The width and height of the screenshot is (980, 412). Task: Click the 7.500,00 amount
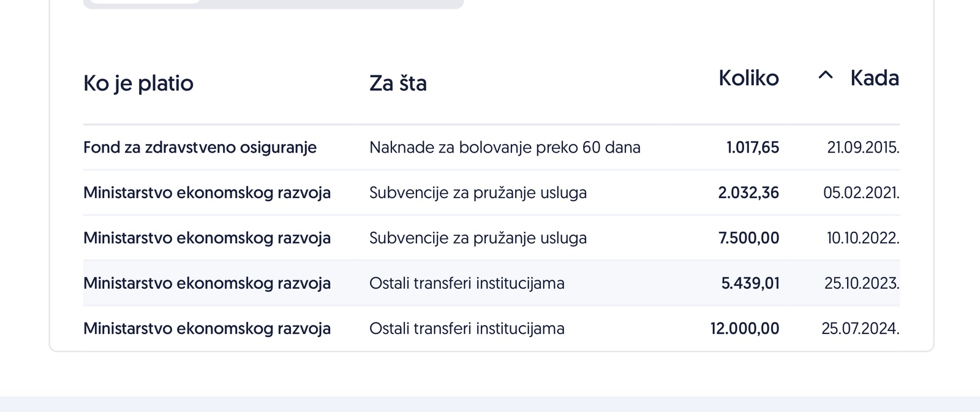point(748,238)
